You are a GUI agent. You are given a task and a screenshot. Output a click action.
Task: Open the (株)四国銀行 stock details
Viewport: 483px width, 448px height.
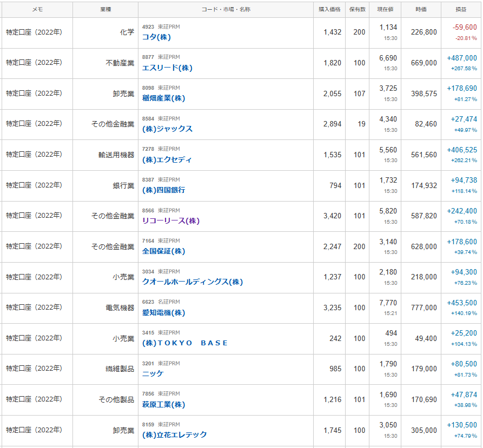coord(163,190)
